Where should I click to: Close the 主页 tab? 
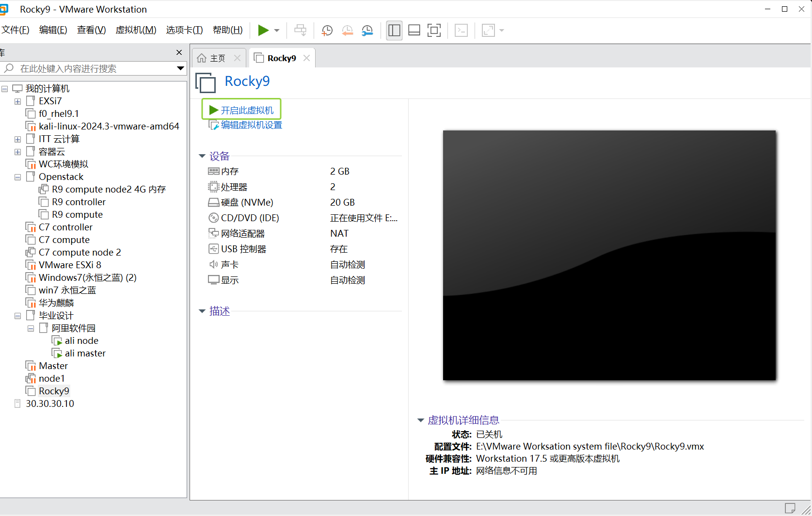pos(237,58)
